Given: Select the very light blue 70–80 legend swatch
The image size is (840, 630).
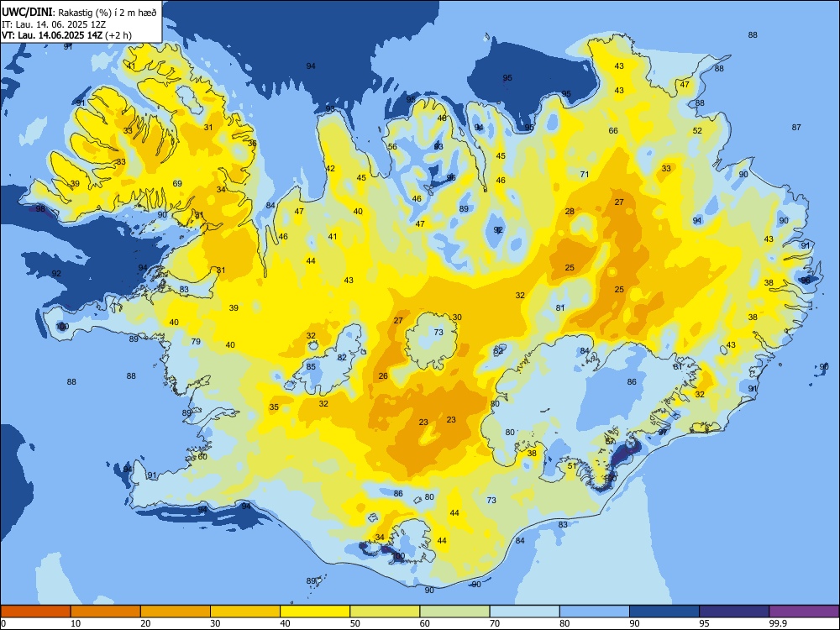Looking at the screenshot, I should [524, 612].
